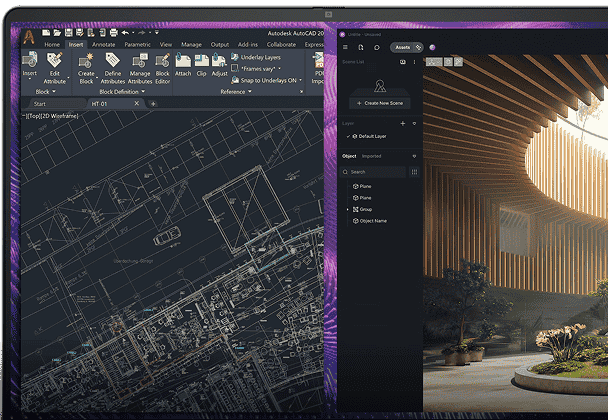Image resolution: width=608 pixels, height=420 pixels.
Task: Click the Save As icon in AutoCAD toolbar
Action: click(80, 33)
